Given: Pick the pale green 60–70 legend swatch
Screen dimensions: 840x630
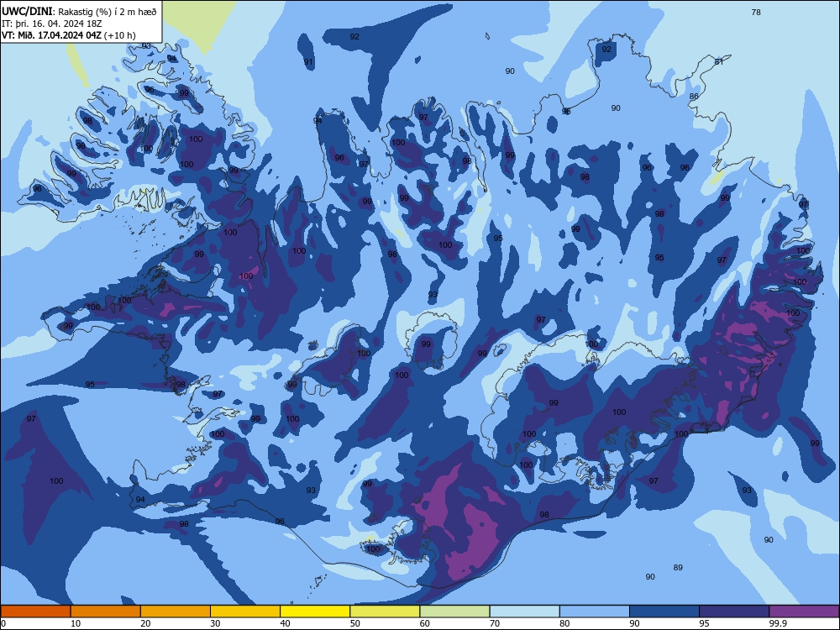Looking at the screenshot, I should click(x=454, y=612).
